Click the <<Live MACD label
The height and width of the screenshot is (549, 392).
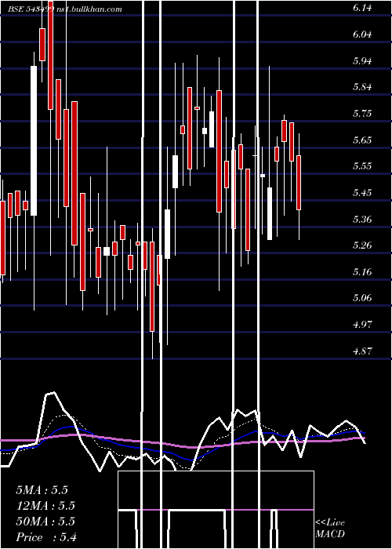click(x=330, y=529)
